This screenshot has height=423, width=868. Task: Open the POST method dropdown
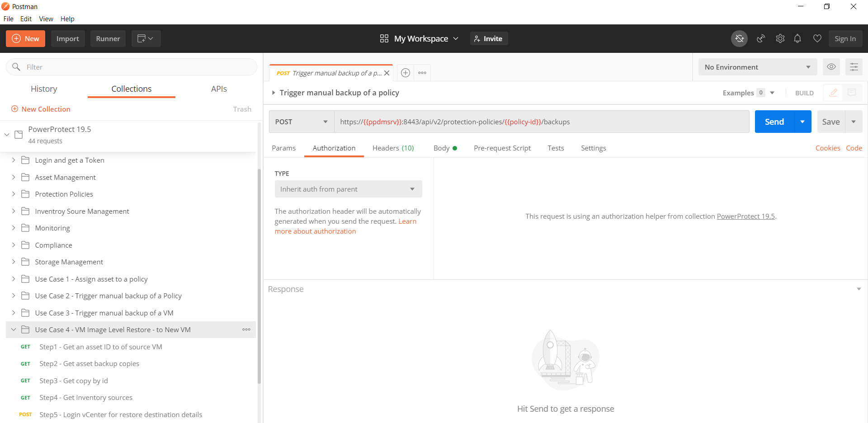click(302, 122)
